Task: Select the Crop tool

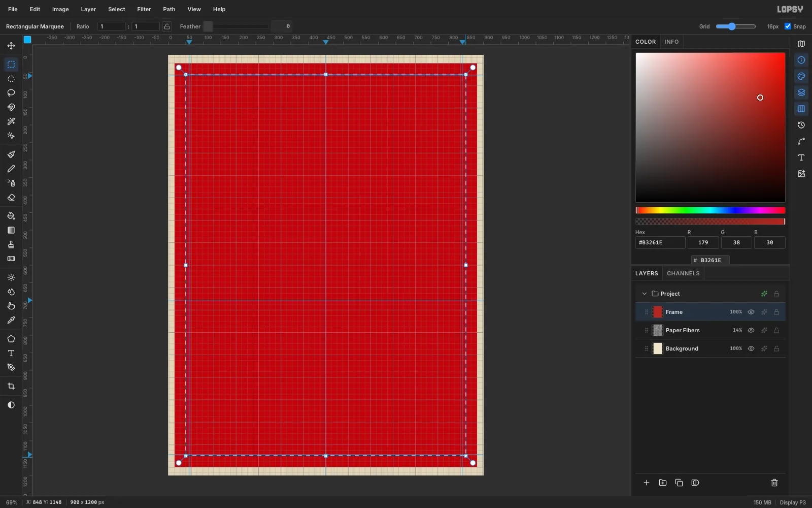Action: [11, 386]
